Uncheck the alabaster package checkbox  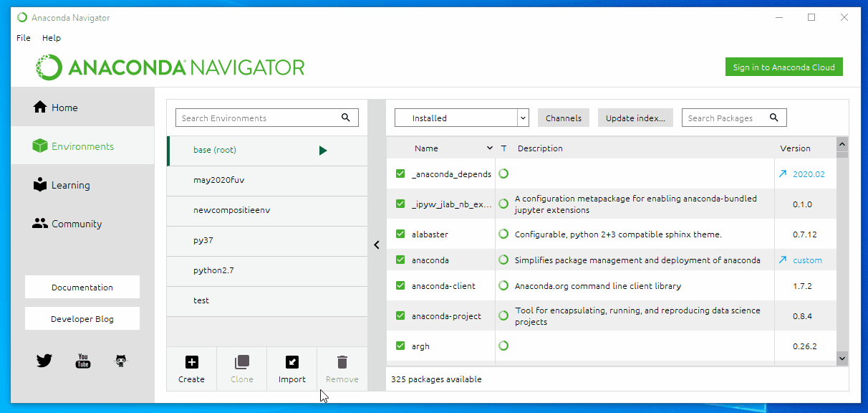(x=400, y=234)
